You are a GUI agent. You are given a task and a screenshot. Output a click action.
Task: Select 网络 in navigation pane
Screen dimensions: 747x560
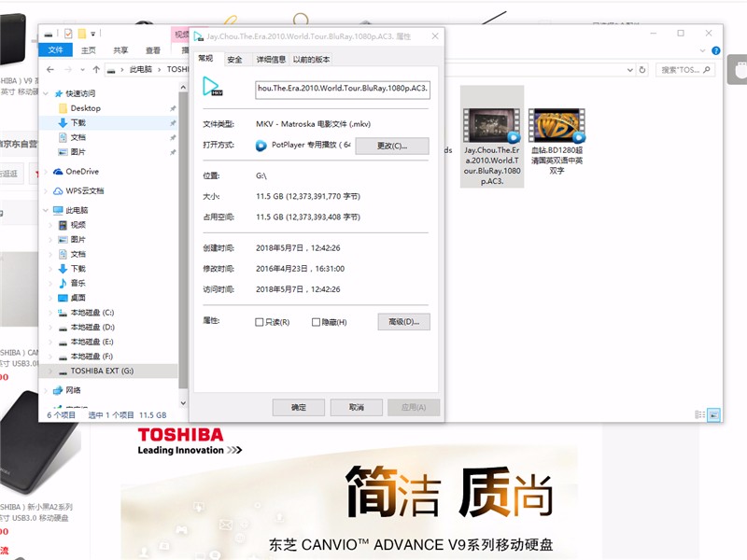tap(73, 390)
